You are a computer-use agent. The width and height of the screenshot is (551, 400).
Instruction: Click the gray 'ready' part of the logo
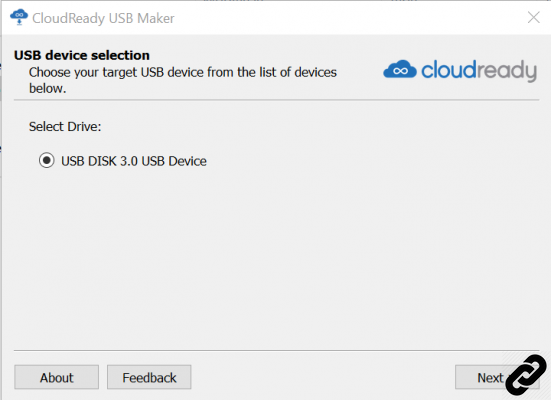506,70
